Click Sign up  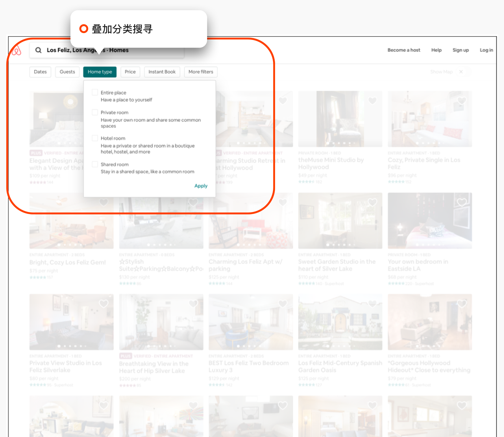(461, 50)
